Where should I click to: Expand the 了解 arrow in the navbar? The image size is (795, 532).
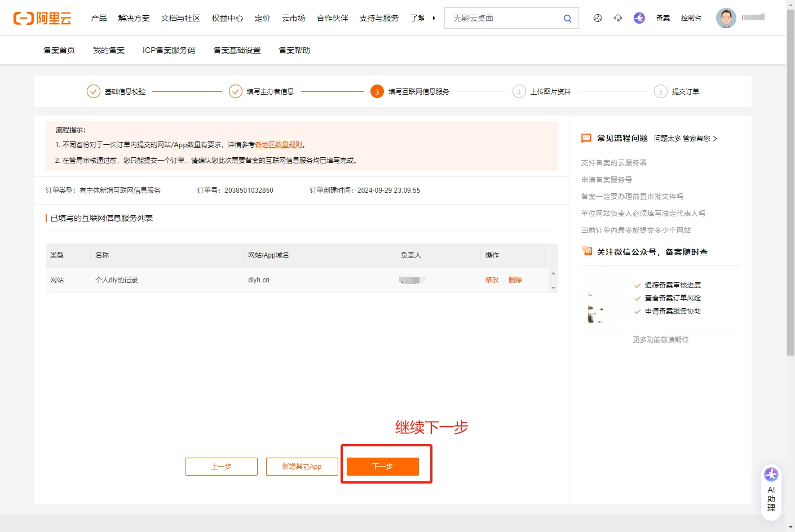click(x=433, y=17)
